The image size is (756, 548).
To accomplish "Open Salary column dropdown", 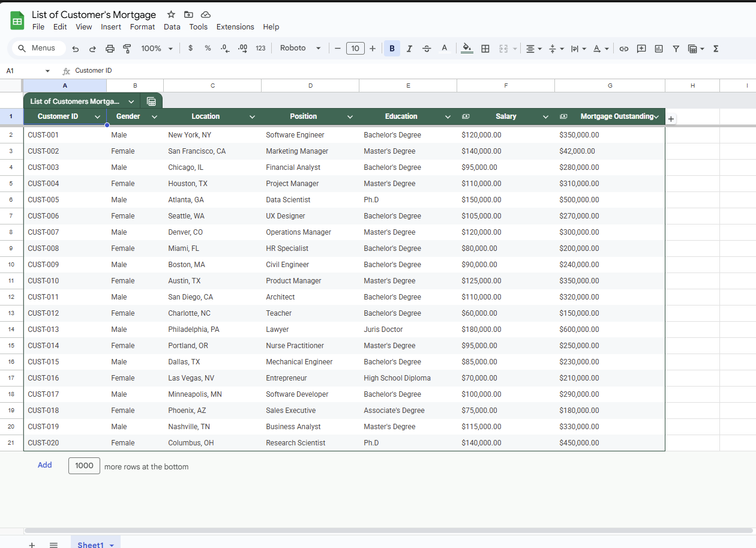I will (x=545, y=116).
